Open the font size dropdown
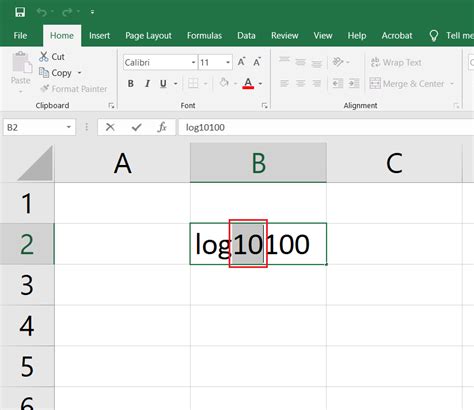This screenshot has width=474, height=410. (228, 62)
